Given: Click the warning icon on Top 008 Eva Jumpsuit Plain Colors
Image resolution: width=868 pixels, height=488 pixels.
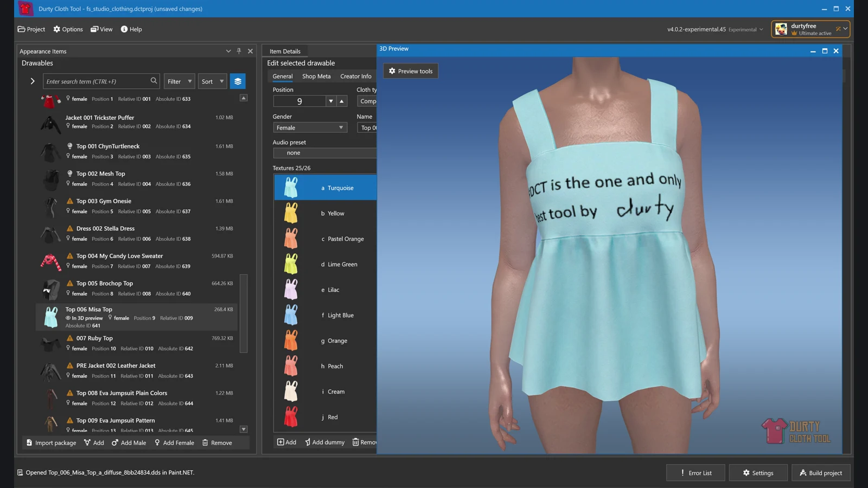Looking at the screenshot, I should tap(70, 393).
